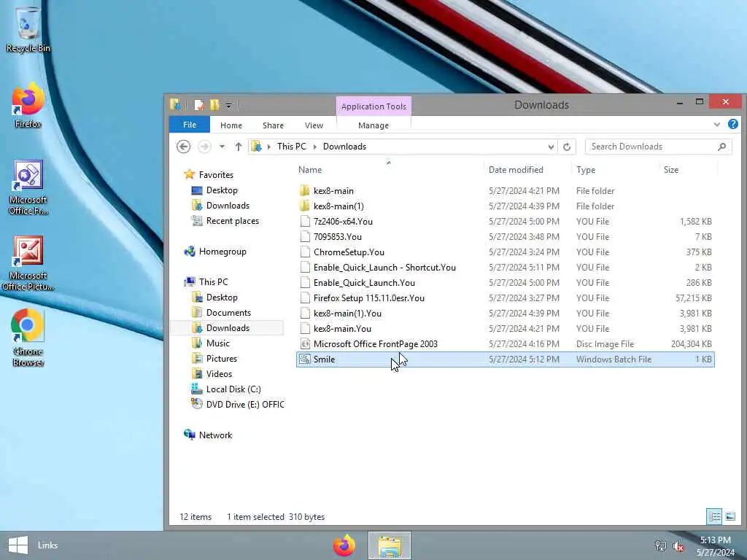Select Desktop under Favorites
Viewport: 747px width, 560px height.
pyautogui.click(x=222, y=190)
